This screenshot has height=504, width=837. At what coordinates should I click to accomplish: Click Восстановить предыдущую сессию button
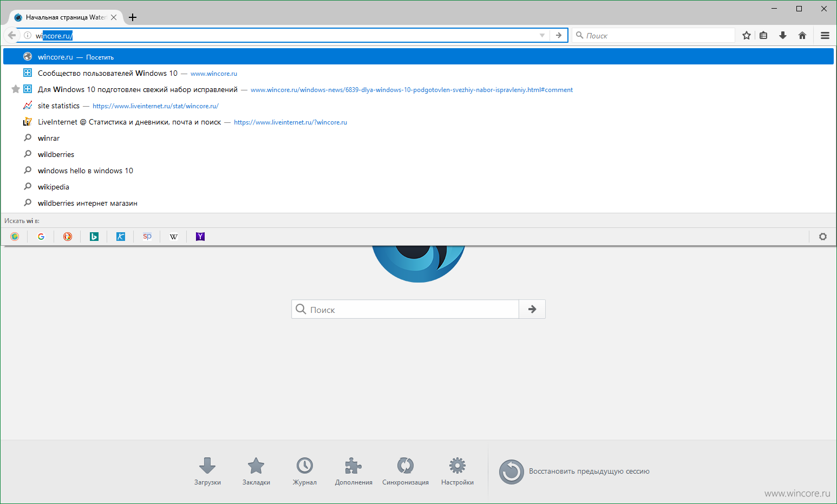[574, 472]
